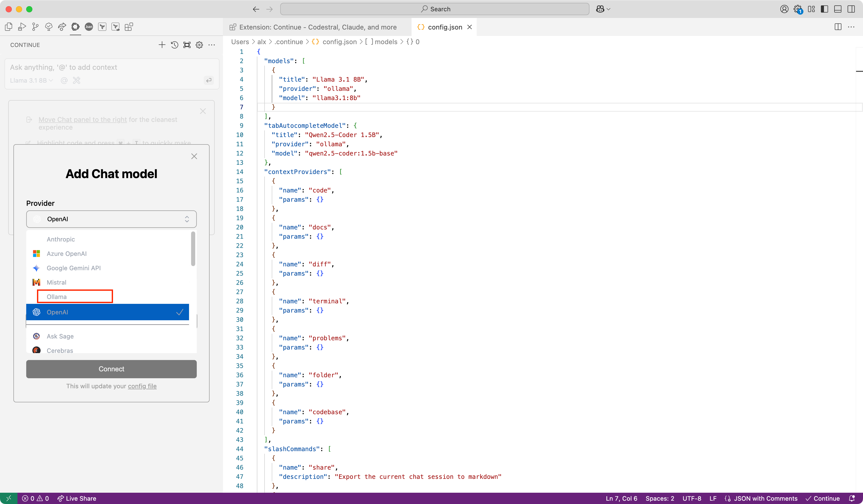Open the Run and Debug view
Viewport: 863px width, 504px height.
coord(22,27)
